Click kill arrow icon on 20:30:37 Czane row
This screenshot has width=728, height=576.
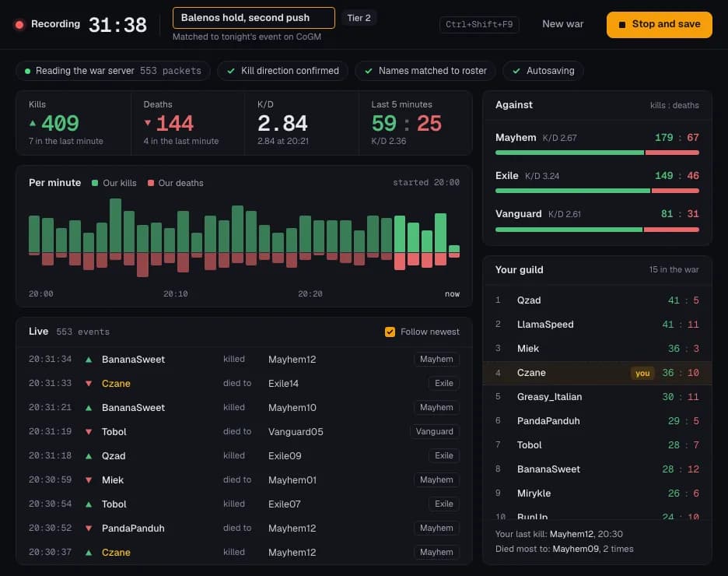tap(89, 553)
